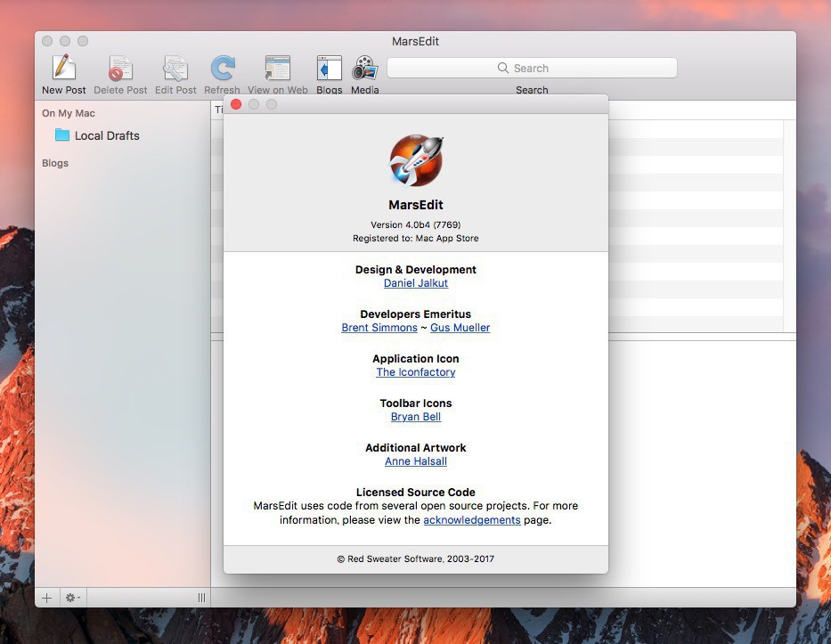Click the MarsEdit rocket app icon

(416, 160)
